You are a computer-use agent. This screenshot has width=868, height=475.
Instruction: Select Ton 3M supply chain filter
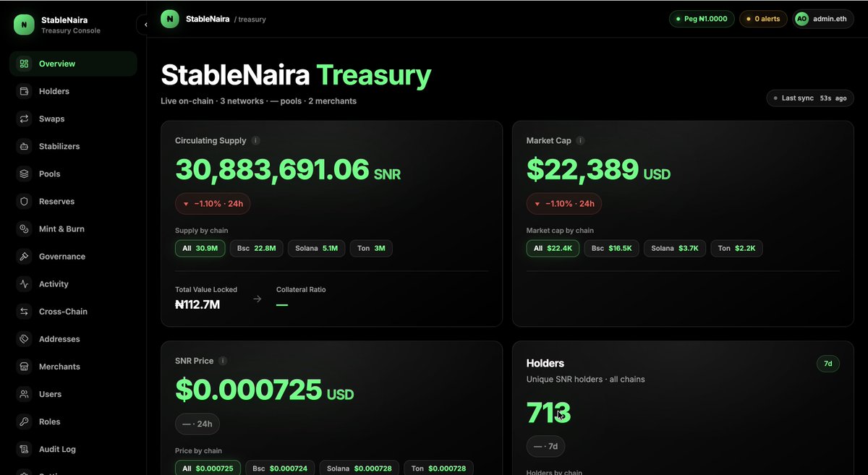click(371, 249)
